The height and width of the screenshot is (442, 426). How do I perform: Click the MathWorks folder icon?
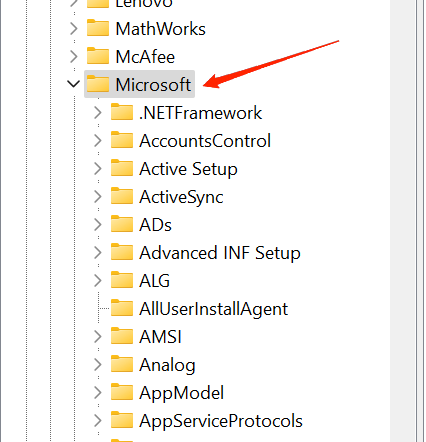click(x=98, y=28)
